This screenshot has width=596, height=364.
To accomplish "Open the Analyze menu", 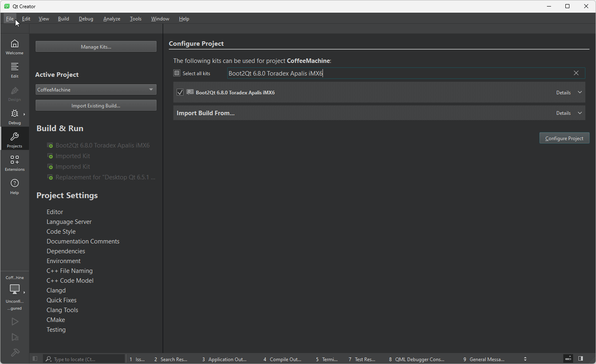I will click(x=112, y=19).
